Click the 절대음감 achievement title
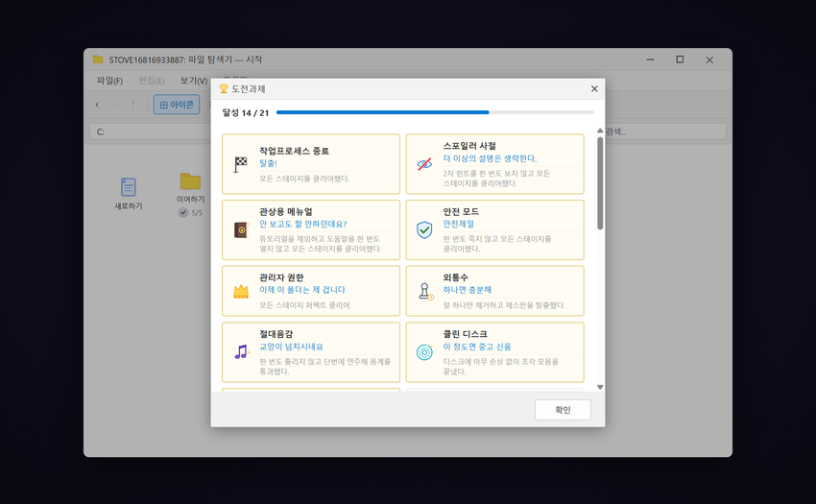 (x=276, y=334)
